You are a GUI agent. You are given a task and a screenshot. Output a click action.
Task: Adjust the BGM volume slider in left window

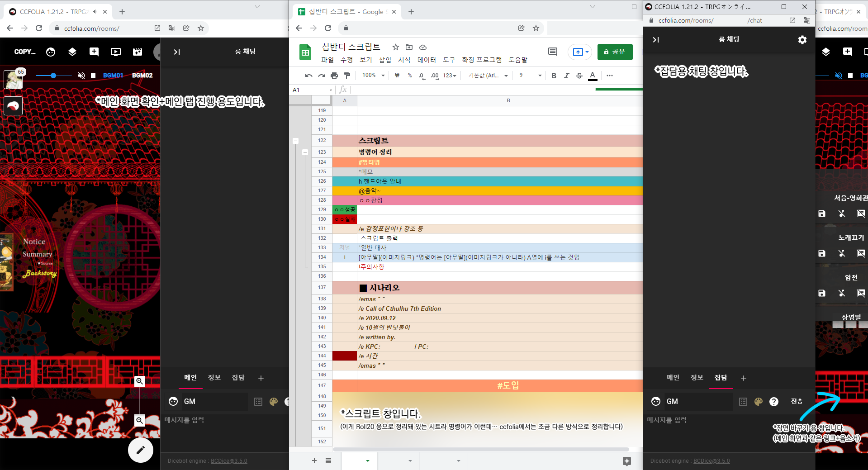[53, 76]
